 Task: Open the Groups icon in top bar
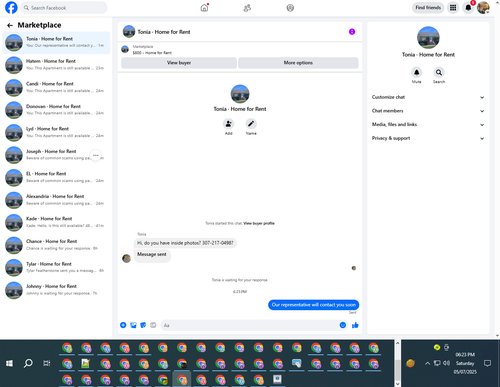290,8
